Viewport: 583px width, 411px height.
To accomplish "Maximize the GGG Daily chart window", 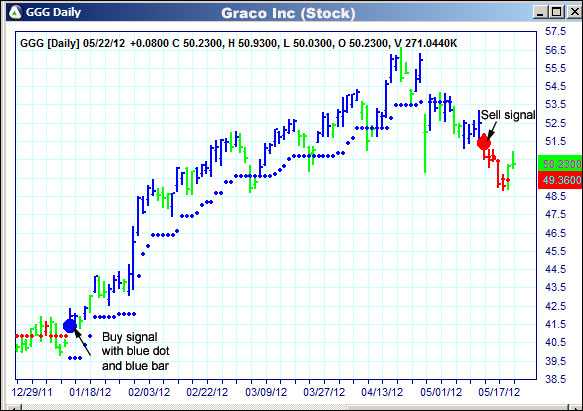I will pyautogui.click(x=556, y=12).
